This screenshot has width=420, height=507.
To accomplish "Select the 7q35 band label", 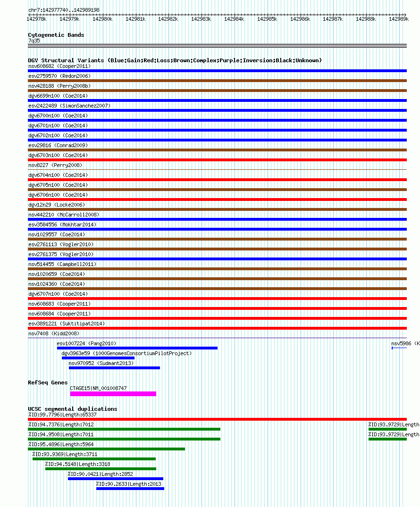I will coord(34,41).
